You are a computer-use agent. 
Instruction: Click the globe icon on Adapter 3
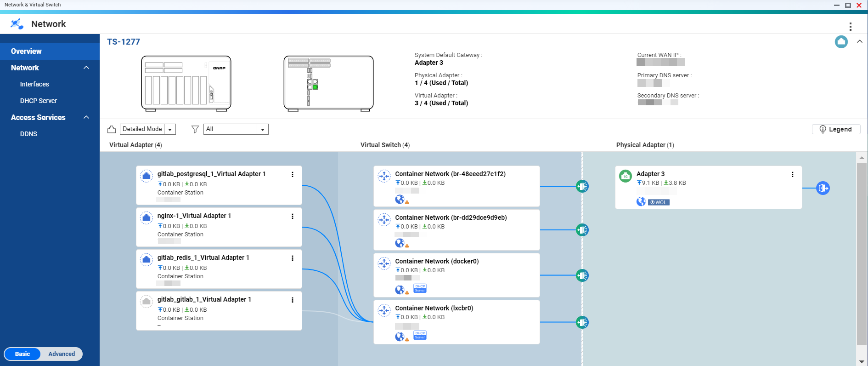tap(641, 201)
